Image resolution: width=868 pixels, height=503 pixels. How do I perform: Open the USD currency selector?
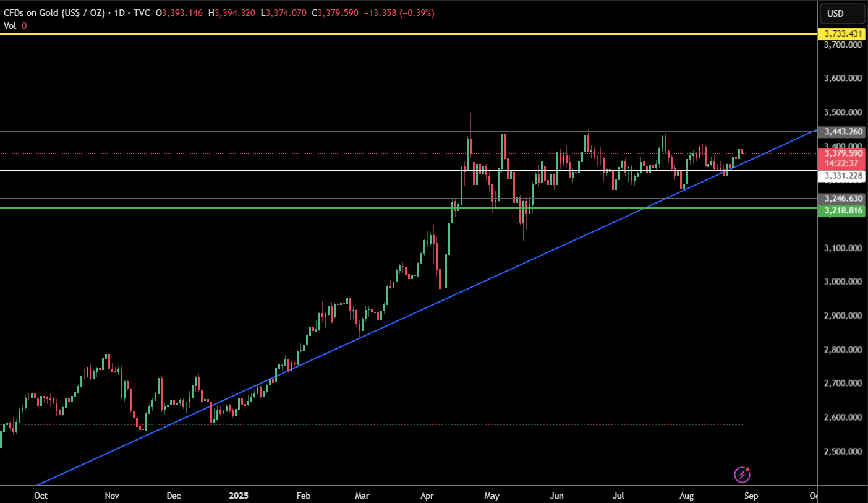[x=842, y=13]
